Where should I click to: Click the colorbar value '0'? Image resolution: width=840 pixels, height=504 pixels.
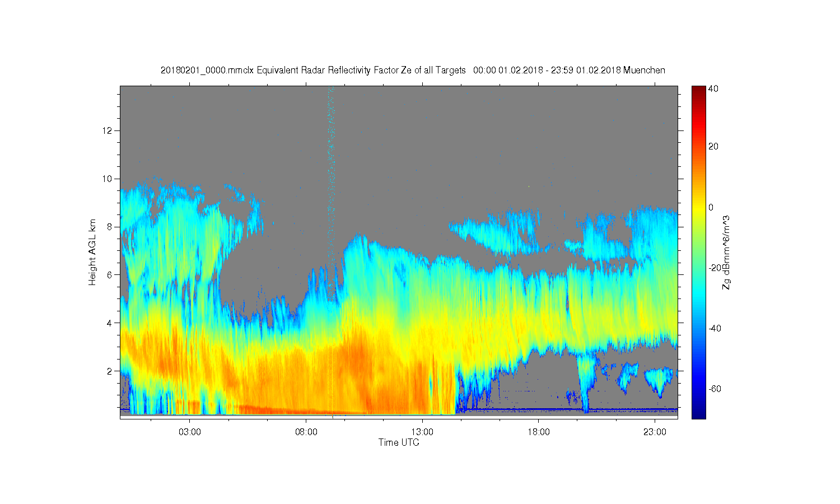coord(711,207)
